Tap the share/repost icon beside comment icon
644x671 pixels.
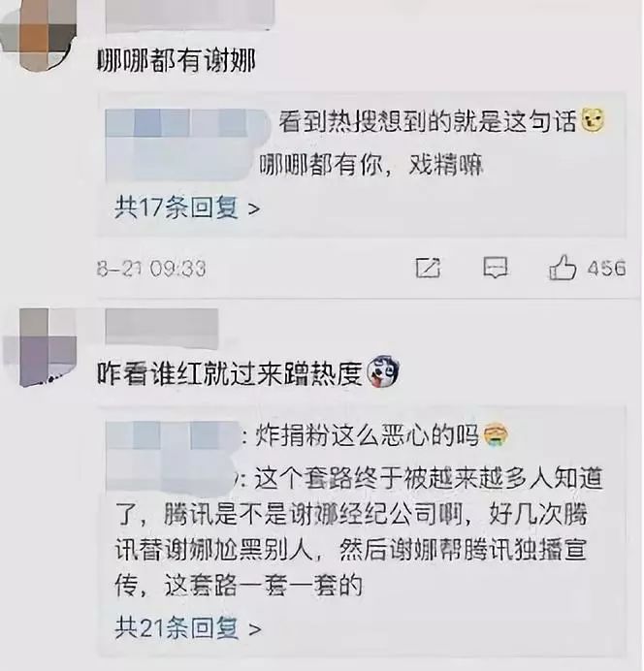pyautogui.click(x=428, y=268)
